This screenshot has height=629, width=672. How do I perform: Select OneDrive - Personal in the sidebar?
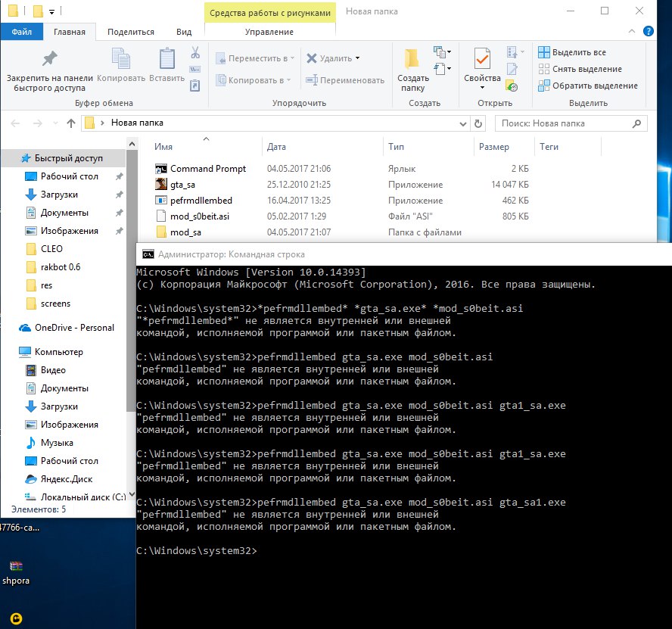[x=74, y=328]
